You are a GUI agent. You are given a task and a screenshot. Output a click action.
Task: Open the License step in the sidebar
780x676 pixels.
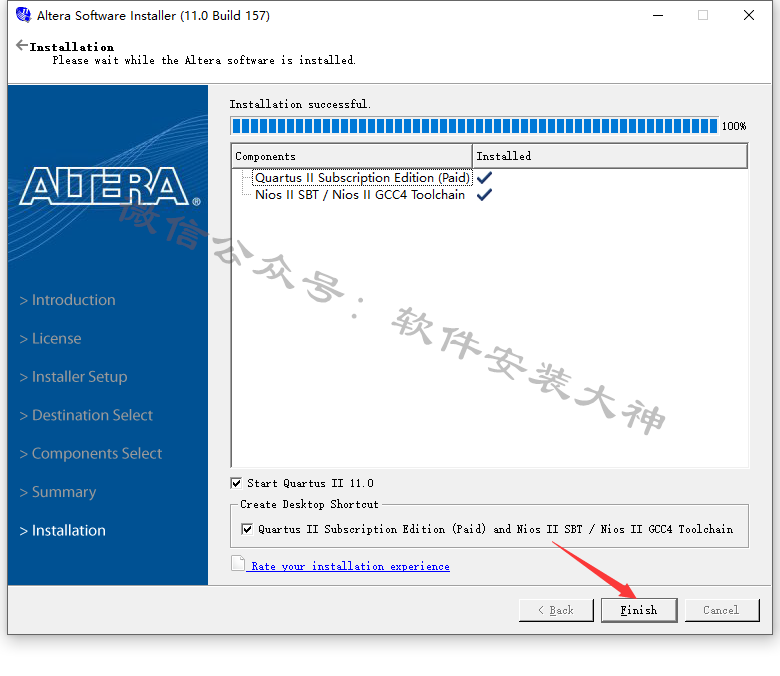pyautogui.click(x=50, y=338)
